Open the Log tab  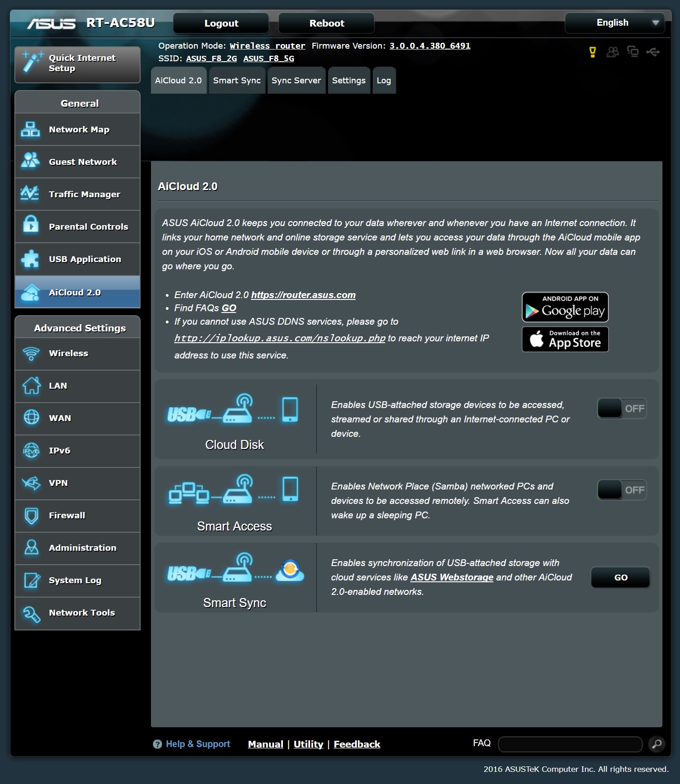(384, 80)
